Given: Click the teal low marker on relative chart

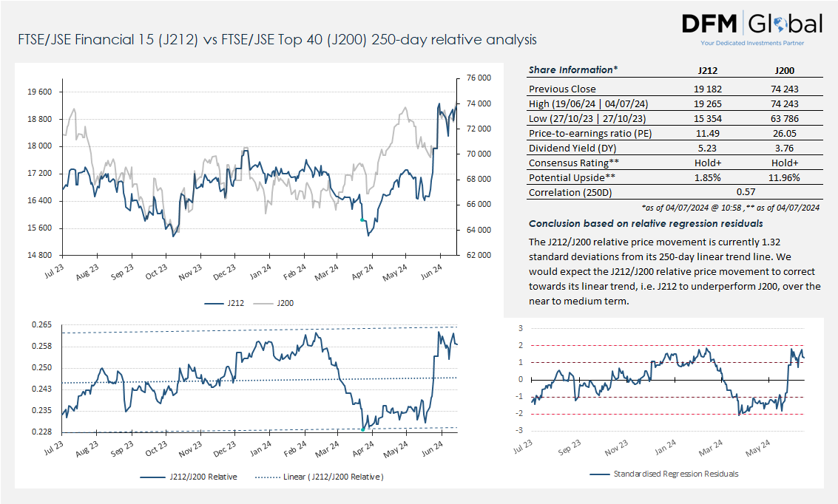Looking at the screenshot, I should pyautogui.click(x=363, y=429).
